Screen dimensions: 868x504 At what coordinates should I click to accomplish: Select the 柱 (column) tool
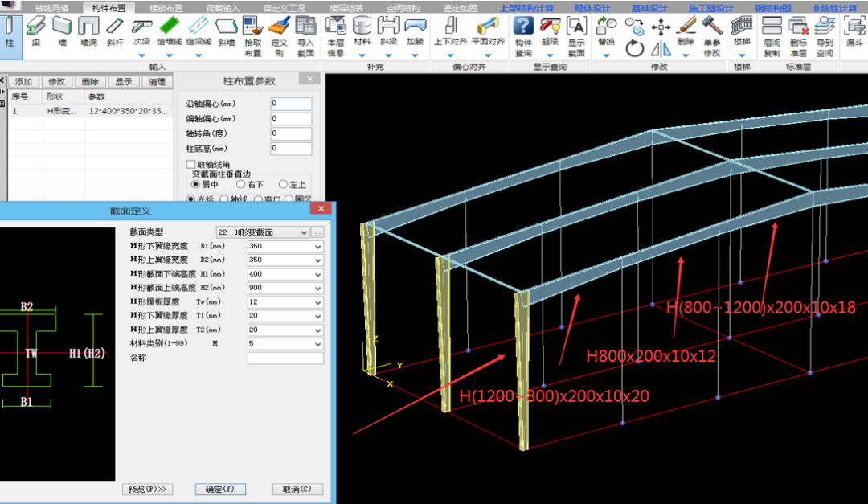tap(10, 36)
